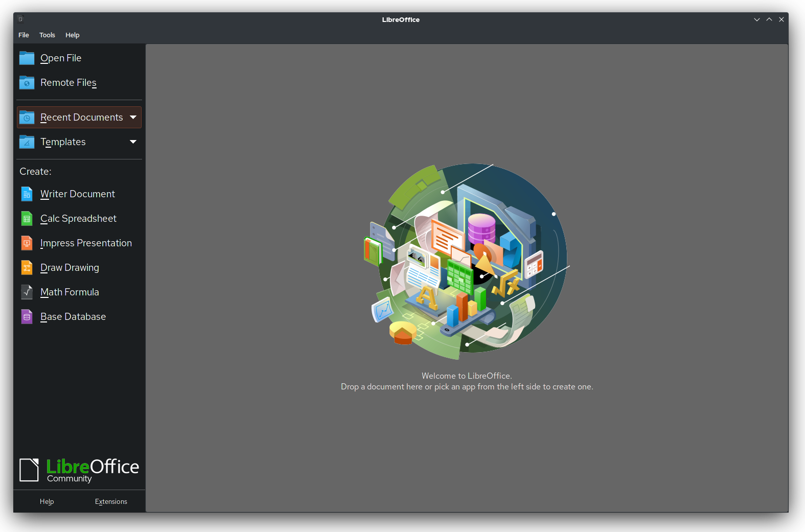Click the Calc Spreadsheet icon
The height and width of the screenshot is (532, 805).
(x=27, y=219)
